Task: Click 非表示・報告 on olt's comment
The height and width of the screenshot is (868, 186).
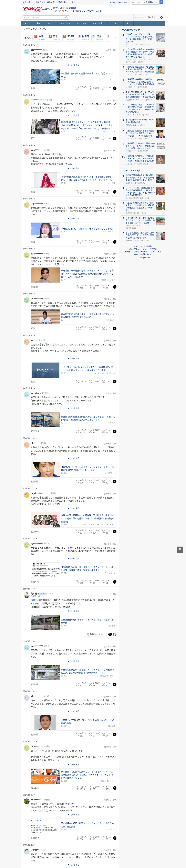Action: click(110, 50)
